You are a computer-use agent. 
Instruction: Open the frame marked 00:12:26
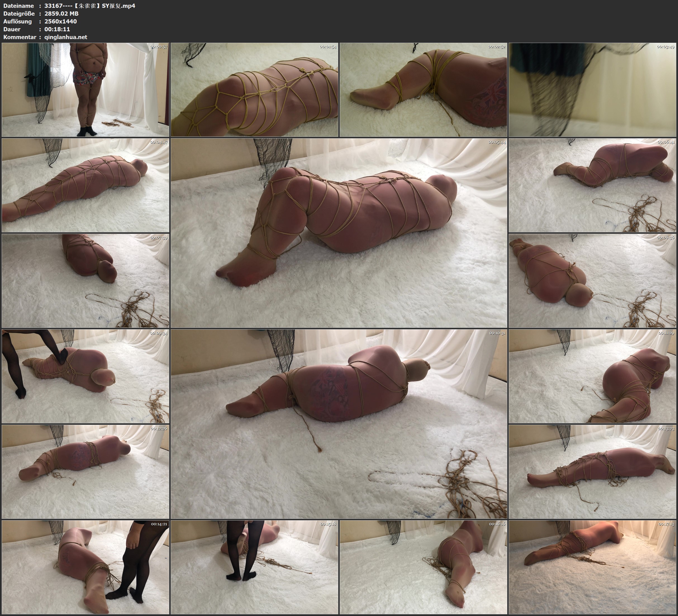[x=85, y=472]
